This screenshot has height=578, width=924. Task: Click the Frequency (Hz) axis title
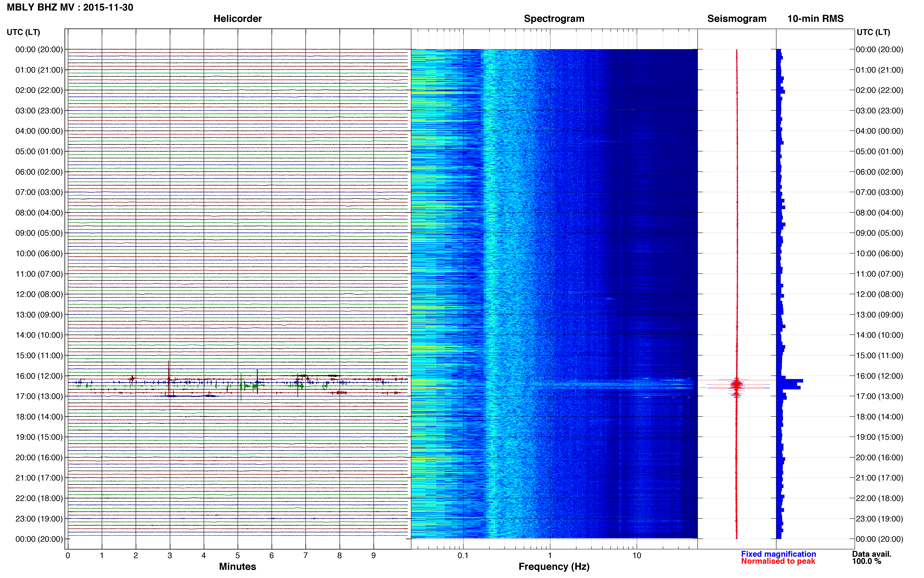(554, 566)
